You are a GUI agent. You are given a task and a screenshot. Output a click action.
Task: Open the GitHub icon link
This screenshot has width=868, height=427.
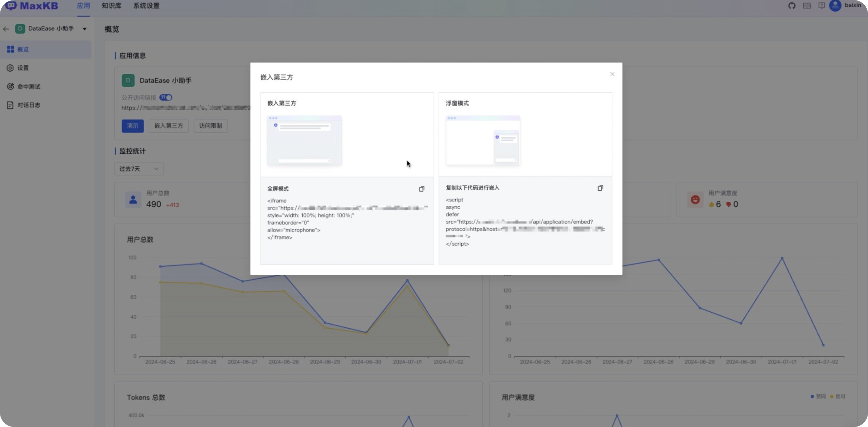(x=792, y=6)
